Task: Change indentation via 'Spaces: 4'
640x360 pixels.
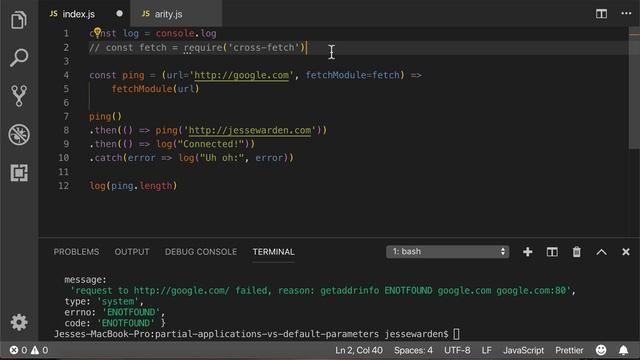Action: coord(413,350)
